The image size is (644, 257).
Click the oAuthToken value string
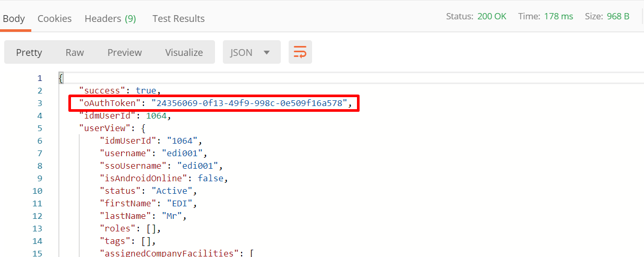tap(250, 103)
